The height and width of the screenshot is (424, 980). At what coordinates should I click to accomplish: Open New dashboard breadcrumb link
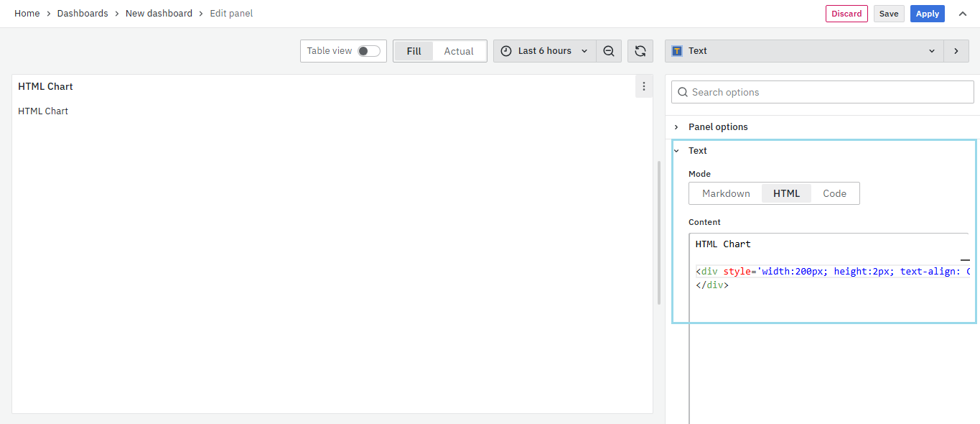click(159, 14)
